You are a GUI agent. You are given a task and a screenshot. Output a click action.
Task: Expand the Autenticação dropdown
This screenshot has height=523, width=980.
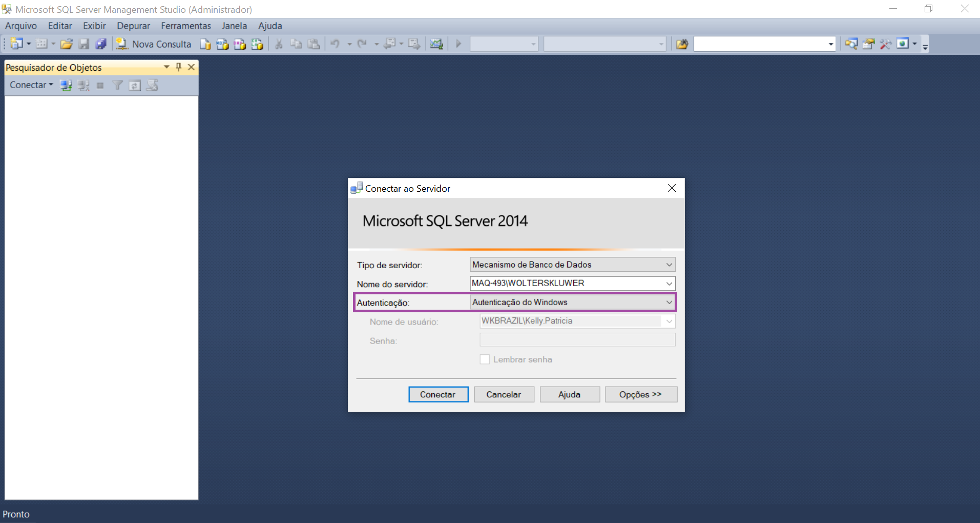pyautogui.click(x=669, y=303)
